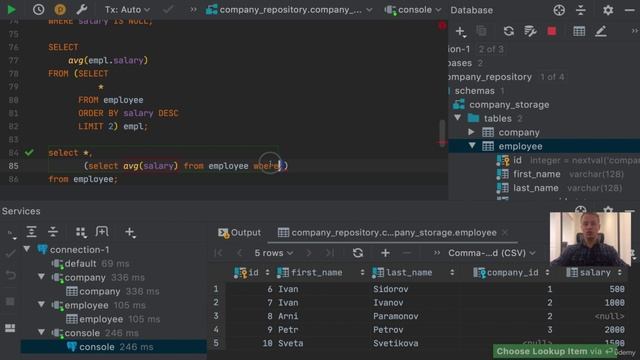This screenshot has height=360, width=640.
Task: Open the Comma-...d (CSV) export format dropdown
Action: pyautogui.click(x=492, y=253)
